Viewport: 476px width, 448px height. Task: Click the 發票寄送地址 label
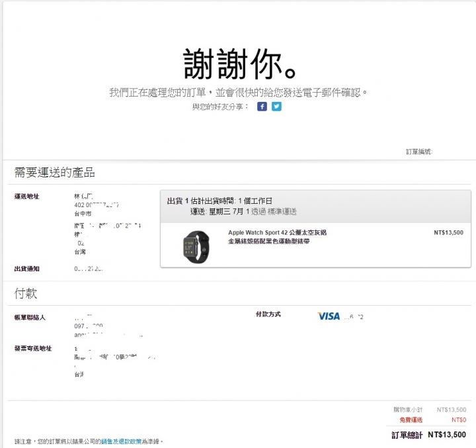[33, 348]
